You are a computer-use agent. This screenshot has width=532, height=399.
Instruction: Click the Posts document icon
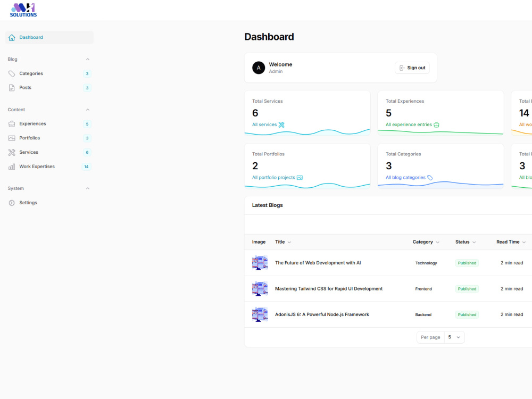[x=12, y=88]
